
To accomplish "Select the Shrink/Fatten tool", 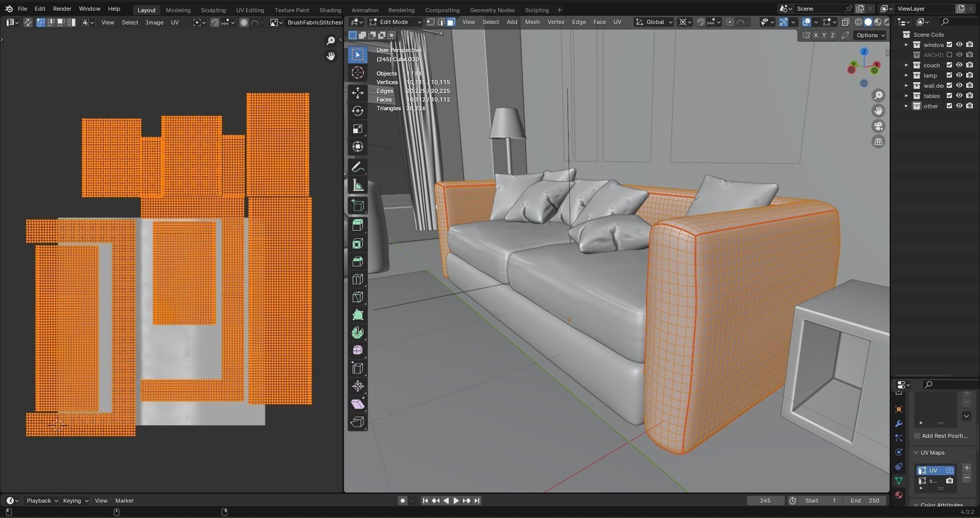I will (x=358, y=386).
